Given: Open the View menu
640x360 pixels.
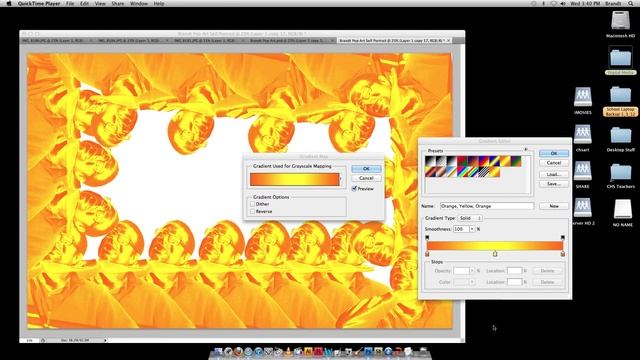Looking at the screenshot, I should pyautogui.click(x=100, y=3).
